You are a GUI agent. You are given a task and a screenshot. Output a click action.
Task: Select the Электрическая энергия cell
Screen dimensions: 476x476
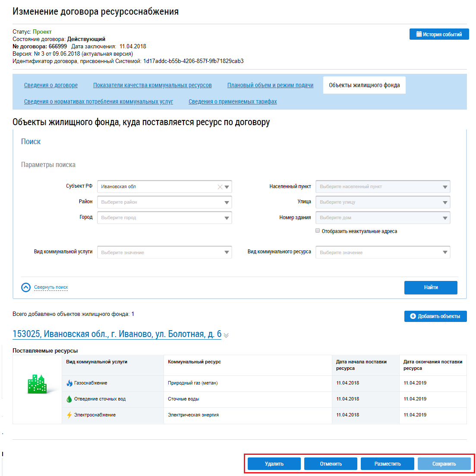(248, 415)
